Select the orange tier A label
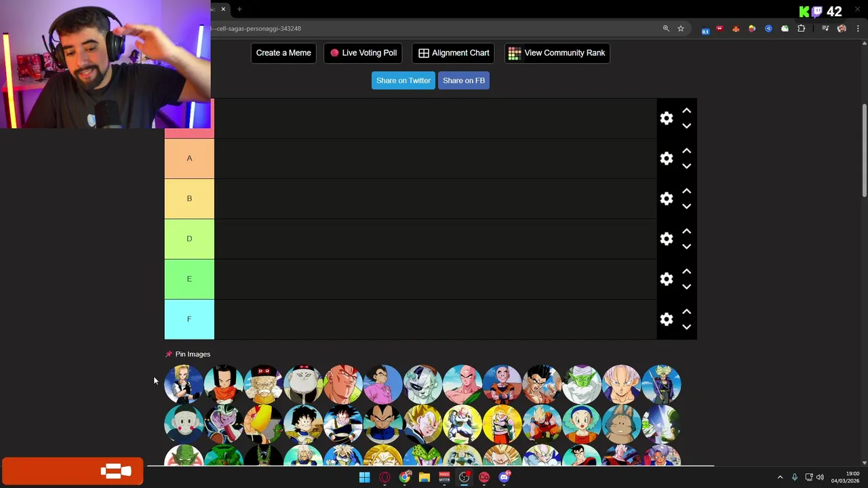Viewport: 868px width, 488px height. (x=189, y=159)
